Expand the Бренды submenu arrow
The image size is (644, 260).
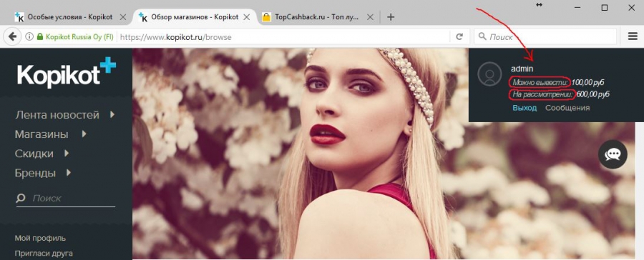pyautogui.click(x=68, y=173)
